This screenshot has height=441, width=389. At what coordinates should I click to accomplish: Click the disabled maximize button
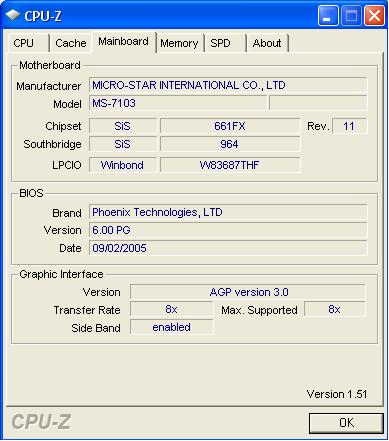(x=351, y=16)
